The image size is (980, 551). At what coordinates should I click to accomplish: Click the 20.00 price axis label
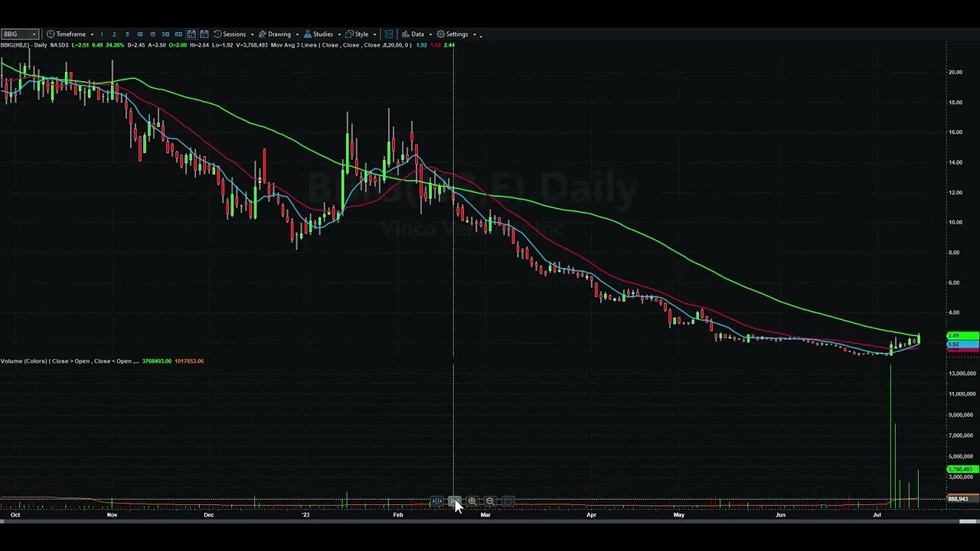(955, 72)
